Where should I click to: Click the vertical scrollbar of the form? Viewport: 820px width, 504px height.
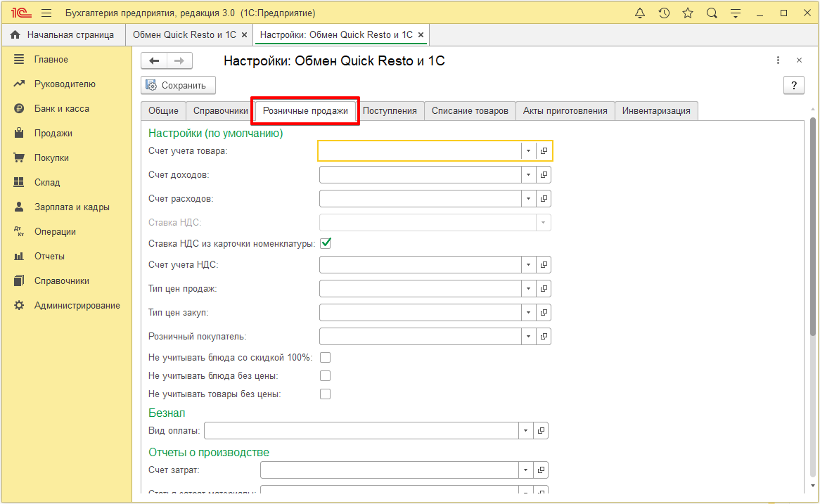pos(813,226)
